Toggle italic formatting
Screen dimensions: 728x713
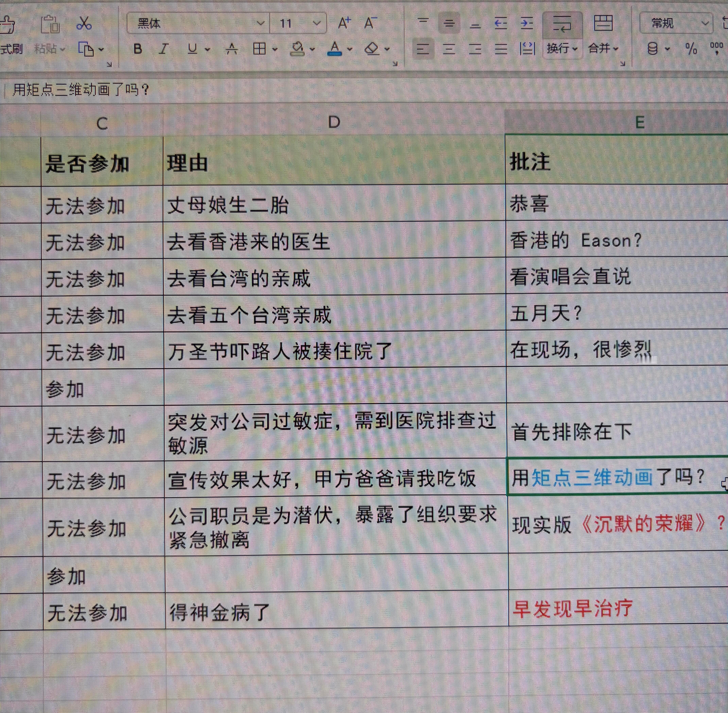pyautogui.click(x=164, y=49)
